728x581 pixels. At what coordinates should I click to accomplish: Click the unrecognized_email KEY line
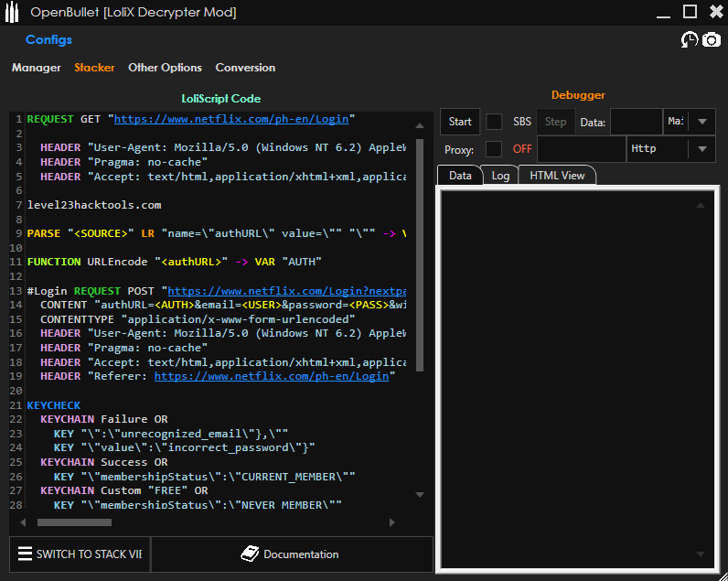pos(171,434)
